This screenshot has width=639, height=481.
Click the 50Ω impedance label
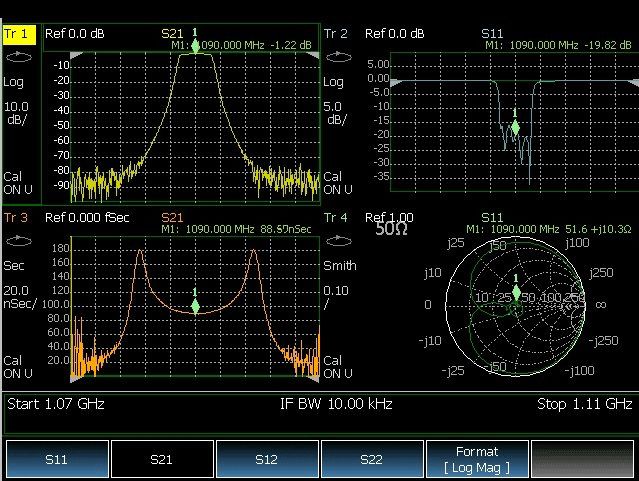[391, 229]
